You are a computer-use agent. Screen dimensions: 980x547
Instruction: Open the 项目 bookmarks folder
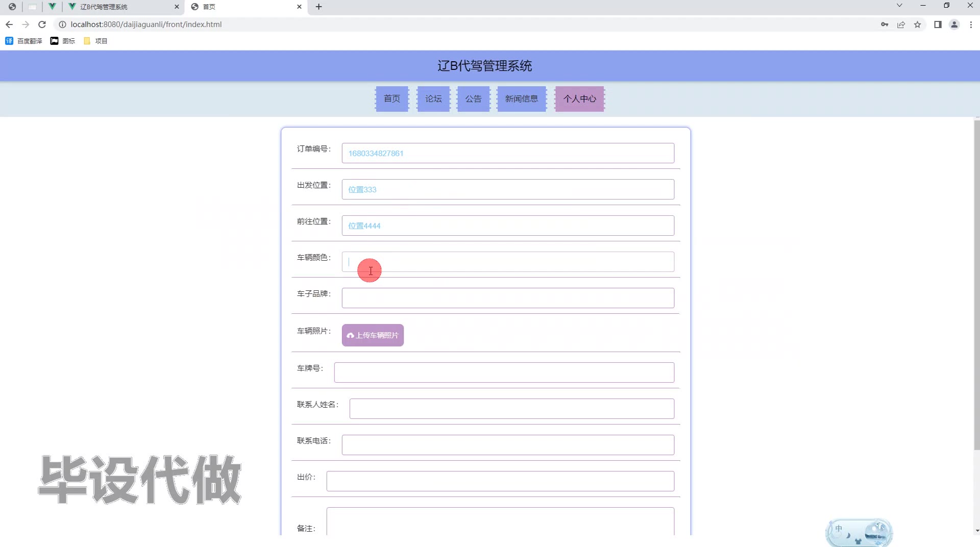[95, 41]
